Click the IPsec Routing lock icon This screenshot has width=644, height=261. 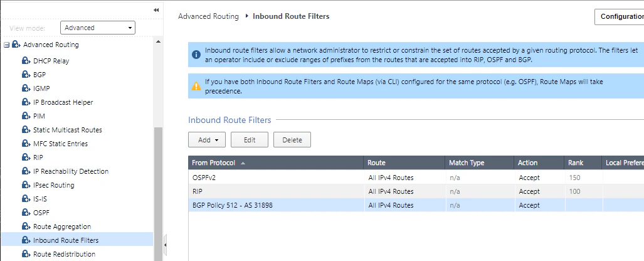click(x=26, y=185)
